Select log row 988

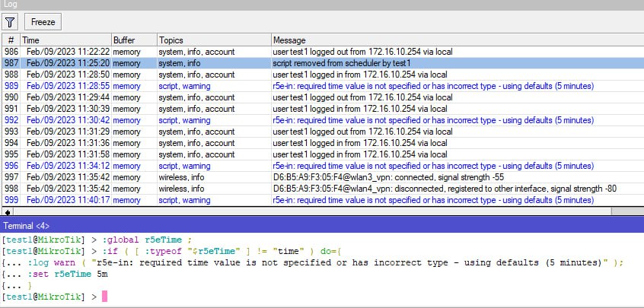click(323, 75)
